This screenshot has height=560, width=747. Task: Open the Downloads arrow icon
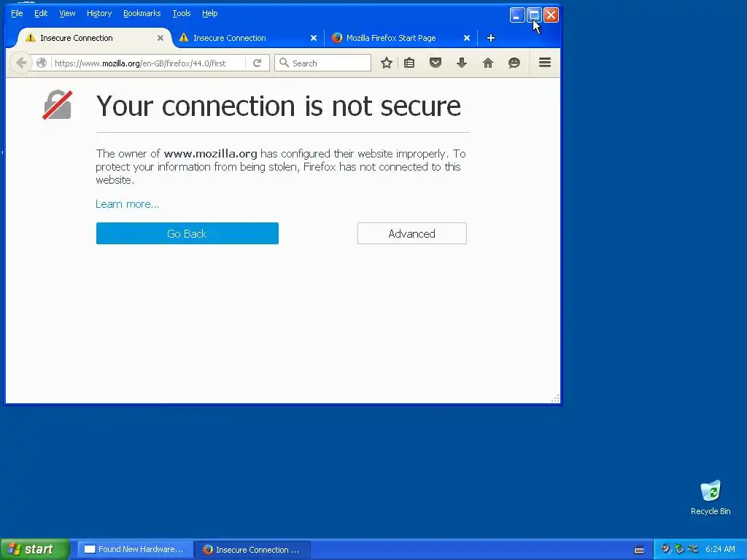462,63
